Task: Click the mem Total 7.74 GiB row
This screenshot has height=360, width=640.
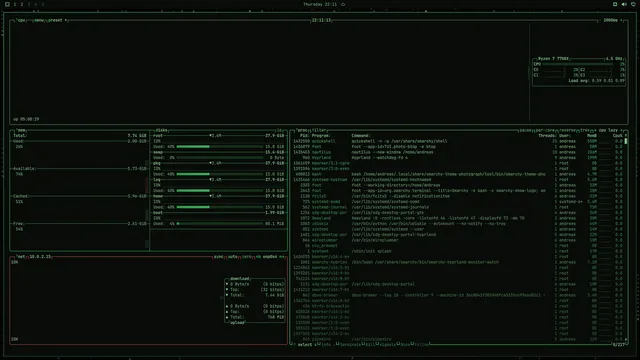Action: tap(80, 136)
